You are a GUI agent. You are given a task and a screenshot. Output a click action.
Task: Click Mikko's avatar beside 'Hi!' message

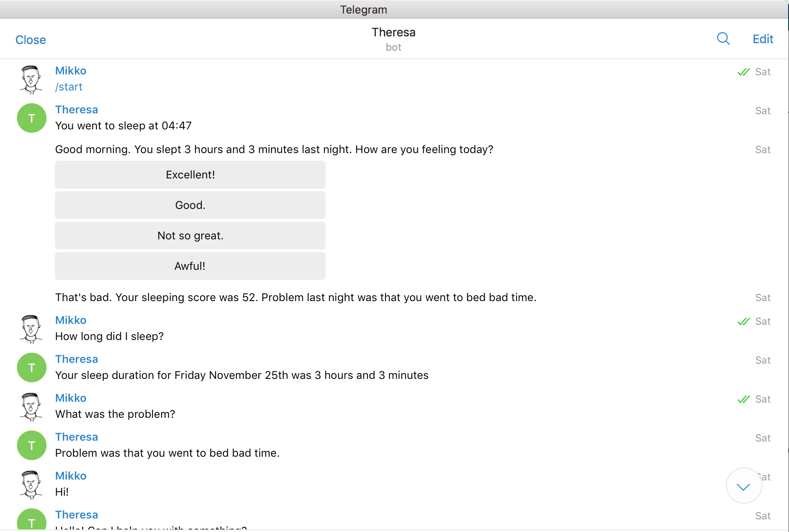click(x=31, y=484)
